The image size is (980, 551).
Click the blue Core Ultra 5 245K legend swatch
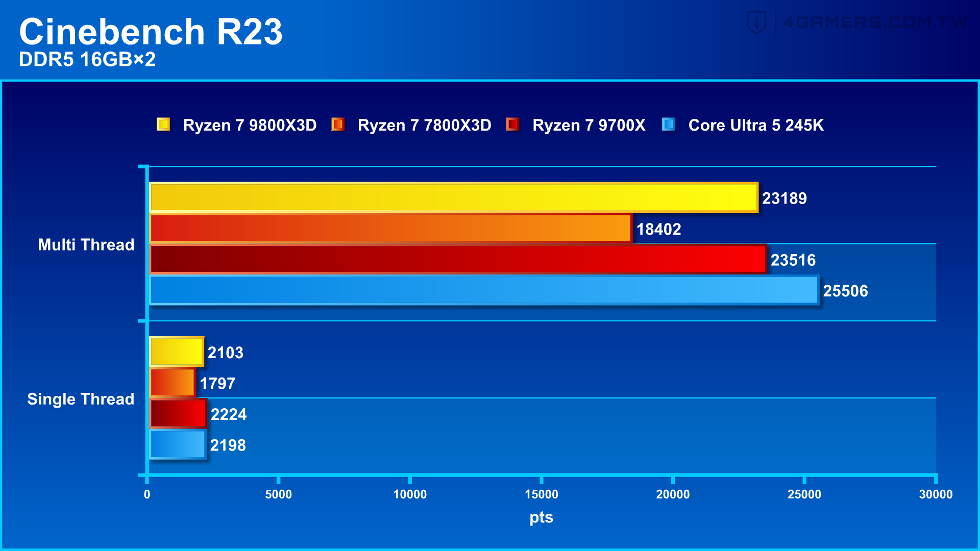click(x=669, y=124)
